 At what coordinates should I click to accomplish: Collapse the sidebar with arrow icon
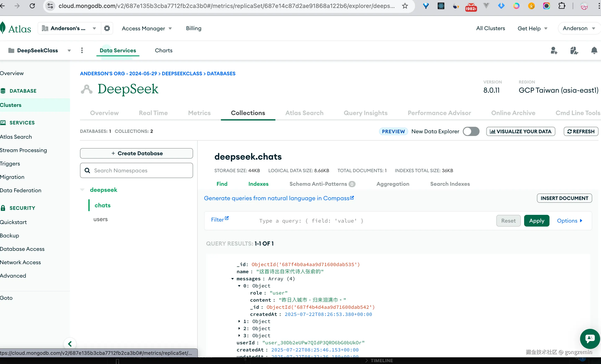coord(70,344)
